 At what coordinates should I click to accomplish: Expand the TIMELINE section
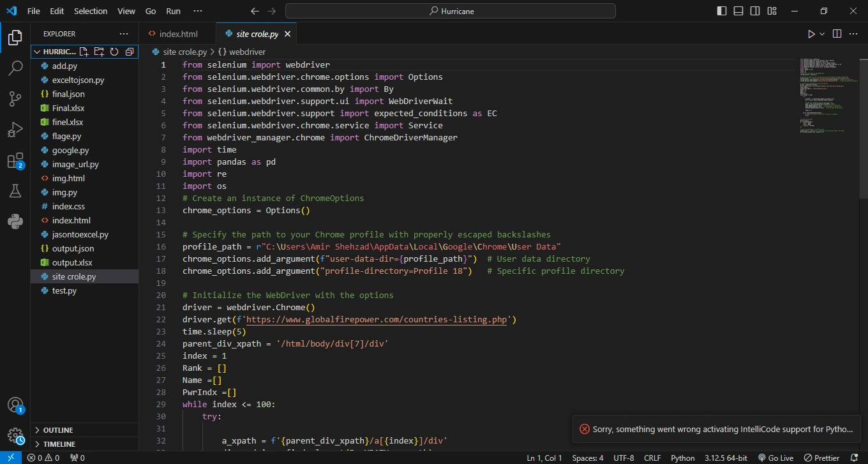coord(59,444)
